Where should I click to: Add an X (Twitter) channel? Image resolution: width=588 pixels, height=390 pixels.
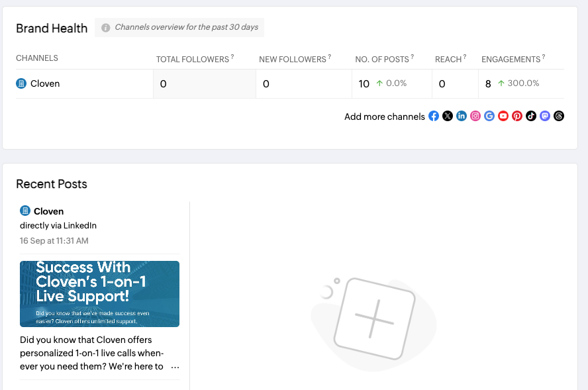click(x=448, y=116)
